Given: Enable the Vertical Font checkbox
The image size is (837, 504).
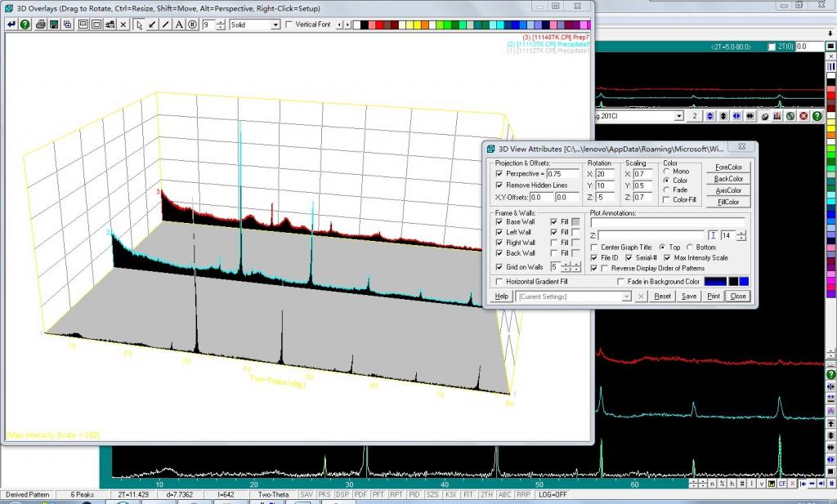Looking at the screenshot, I should click(289, 25).
